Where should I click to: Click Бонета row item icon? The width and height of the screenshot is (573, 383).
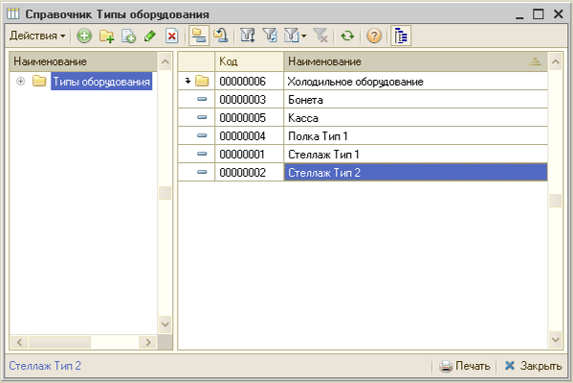coord(202,99)
